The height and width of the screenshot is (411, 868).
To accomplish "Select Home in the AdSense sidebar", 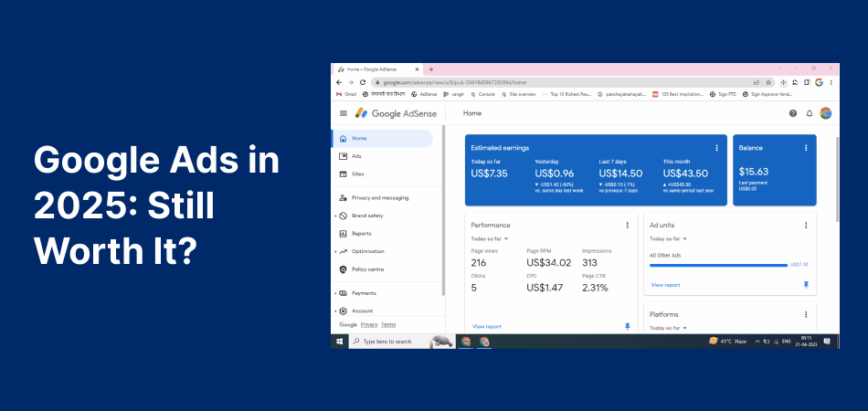I will click(382, 138).
